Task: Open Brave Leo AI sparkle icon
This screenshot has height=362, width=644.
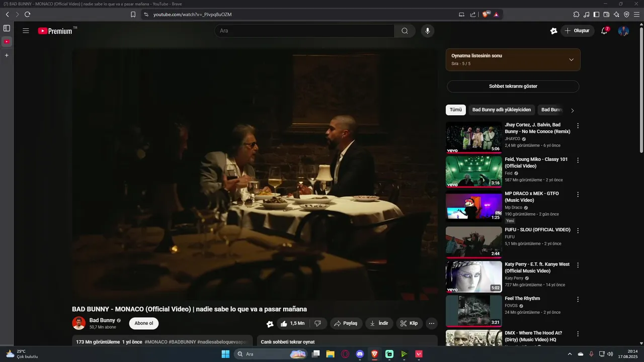Action: (616, 15)
